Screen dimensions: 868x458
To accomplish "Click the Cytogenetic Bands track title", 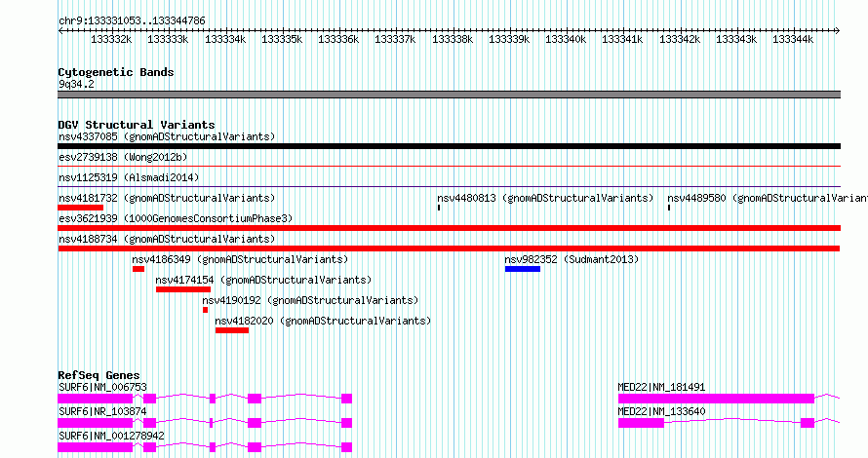I will pos(116,72).
